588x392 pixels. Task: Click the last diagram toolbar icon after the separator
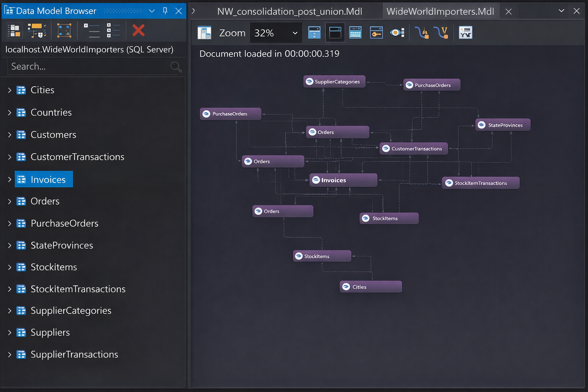point(465,33)
